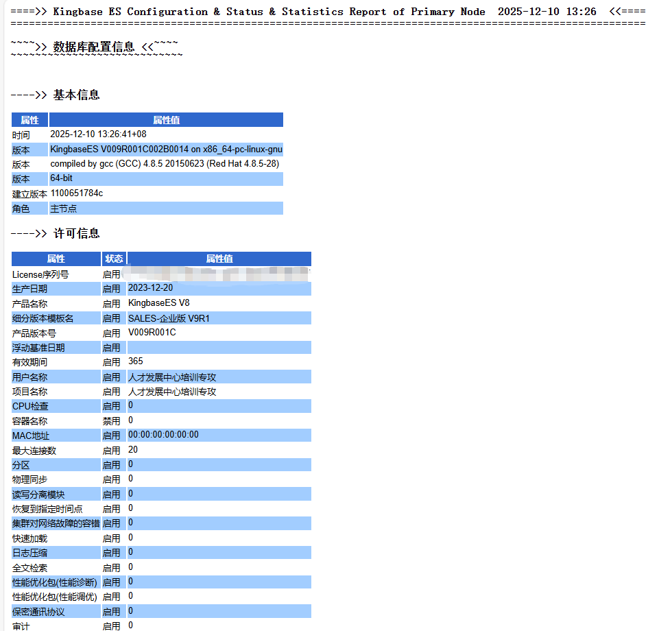Select the gcc 4.8.5 compiler version cell
672x631 pixels.
[x=165, y=164]
